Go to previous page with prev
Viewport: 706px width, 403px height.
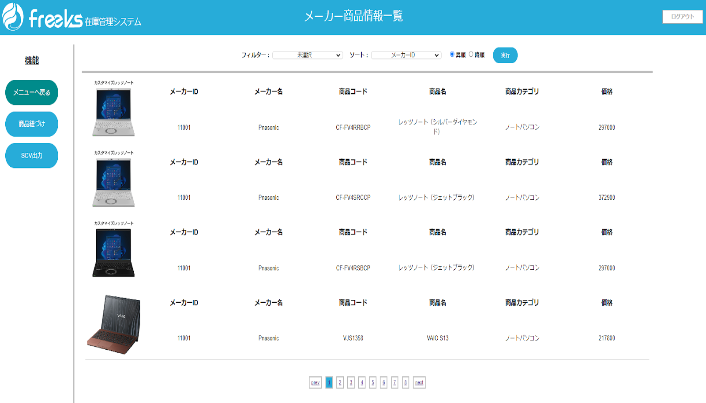tap(315, 383)
